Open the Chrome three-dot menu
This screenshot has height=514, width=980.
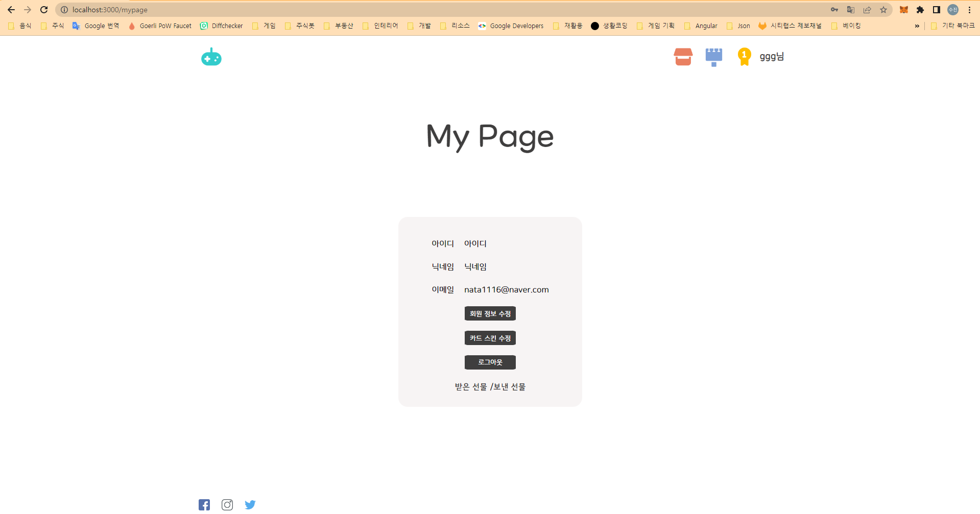click(969, 10)
